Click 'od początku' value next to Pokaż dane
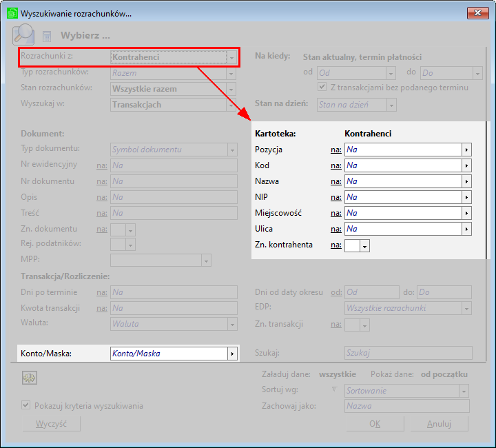Screen dimensions: 496x448 point(444,374)
